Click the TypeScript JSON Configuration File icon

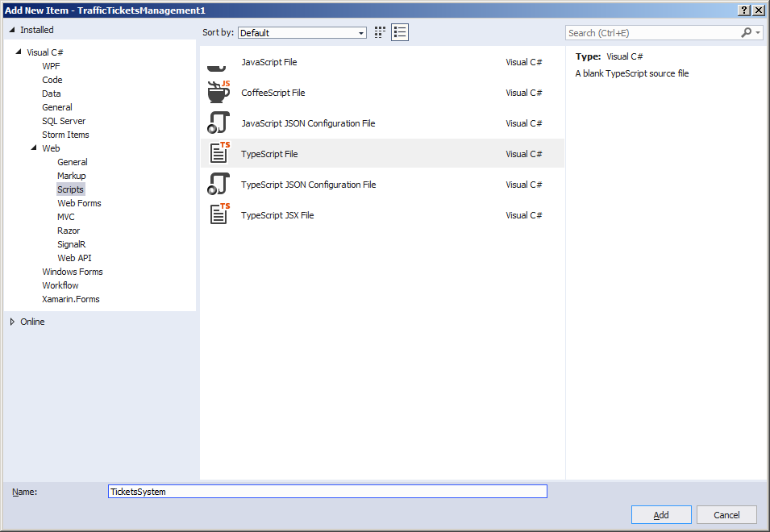pos(219,184)
